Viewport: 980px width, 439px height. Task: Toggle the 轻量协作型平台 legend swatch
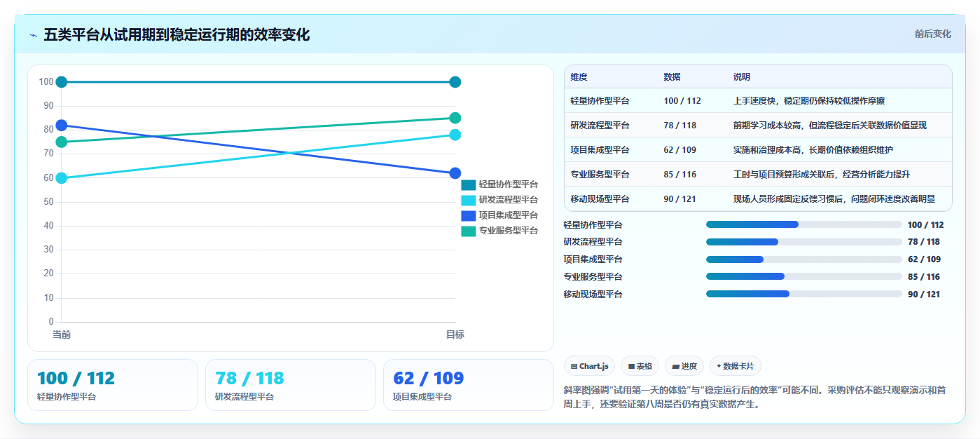(468, 184)
